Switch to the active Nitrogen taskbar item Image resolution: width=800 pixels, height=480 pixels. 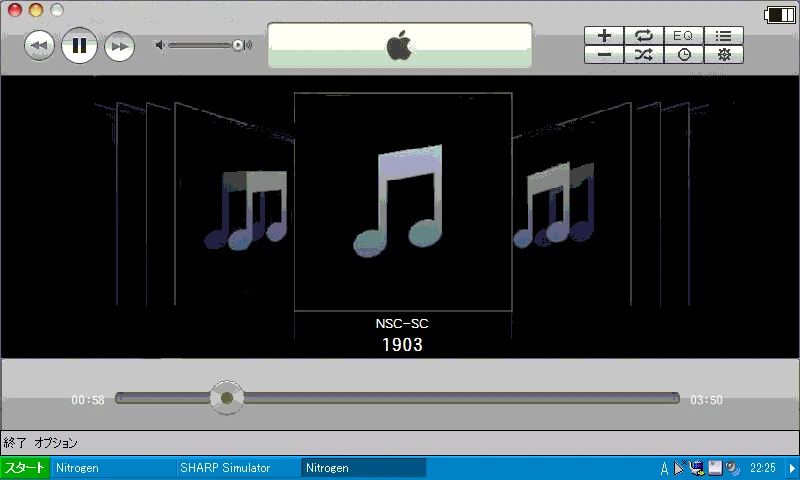pyautogui.click(x=364, y=468)
